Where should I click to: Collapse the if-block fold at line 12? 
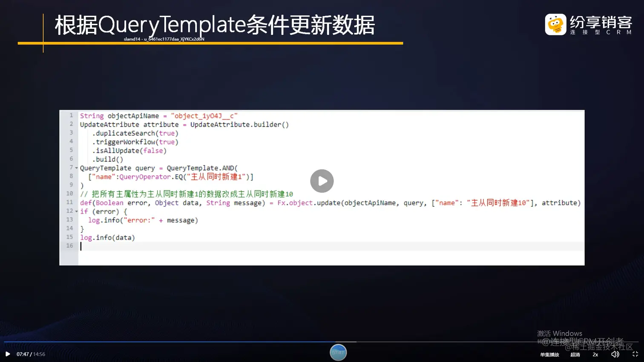point(77,211)
